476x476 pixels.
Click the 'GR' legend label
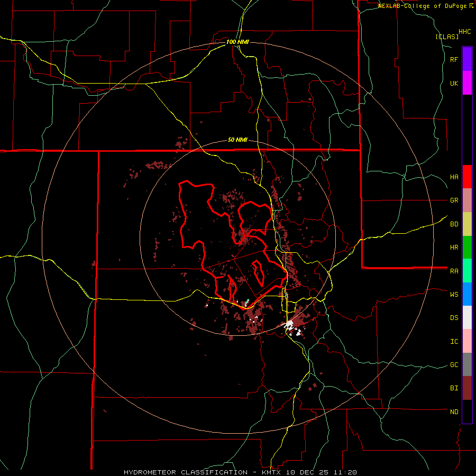point(454,200)
